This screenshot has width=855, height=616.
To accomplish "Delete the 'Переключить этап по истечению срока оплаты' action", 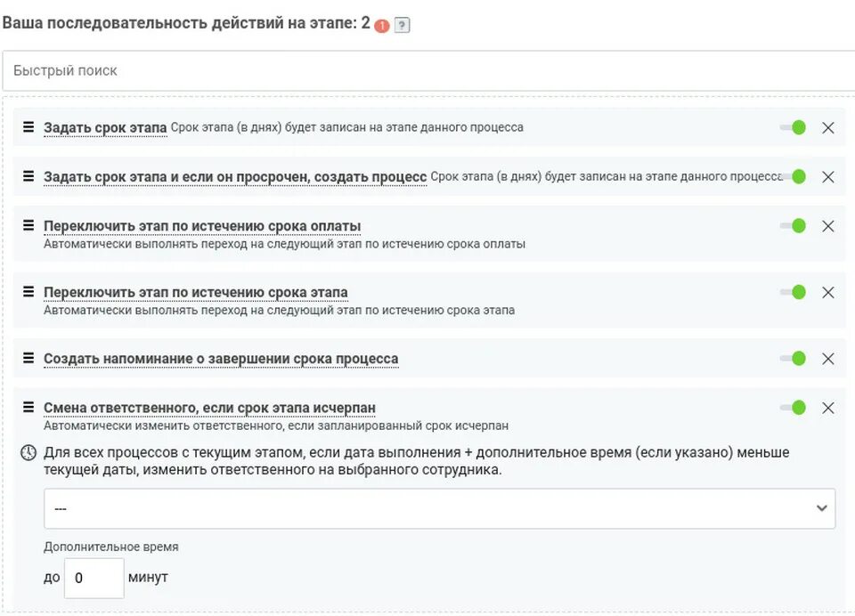I will click(827, 226).
